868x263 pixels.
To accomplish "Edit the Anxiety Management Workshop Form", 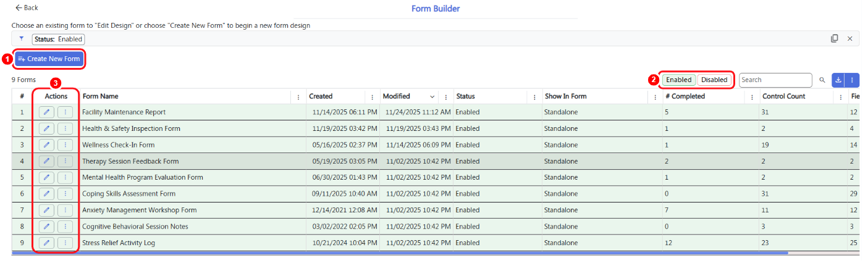I will click(x=46, y=210).
